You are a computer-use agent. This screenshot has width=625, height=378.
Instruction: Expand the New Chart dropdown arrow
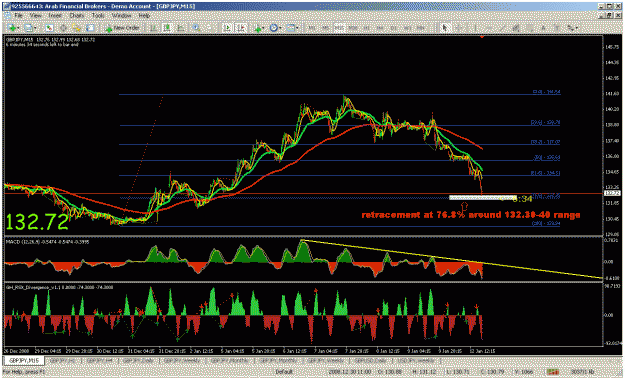[18, 28]
